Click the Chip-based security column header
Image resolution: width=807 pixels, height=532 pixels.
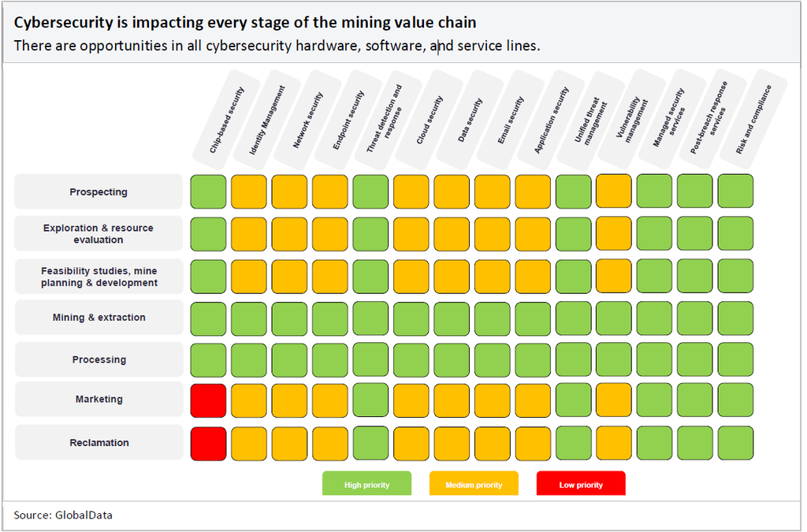(x=227, y=120)
